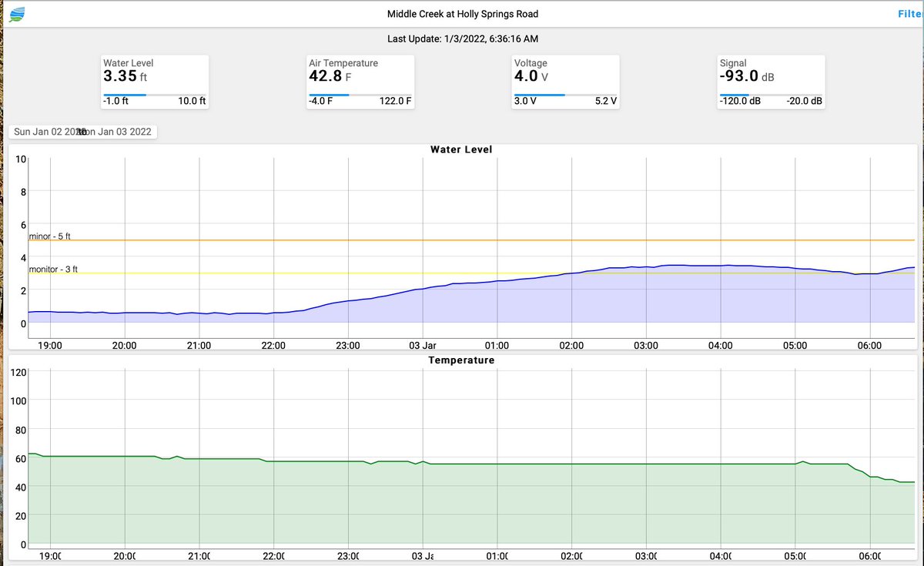
Task: Open the Sun Jan 02 2022 date selector
Action: [x=42, y=131]
